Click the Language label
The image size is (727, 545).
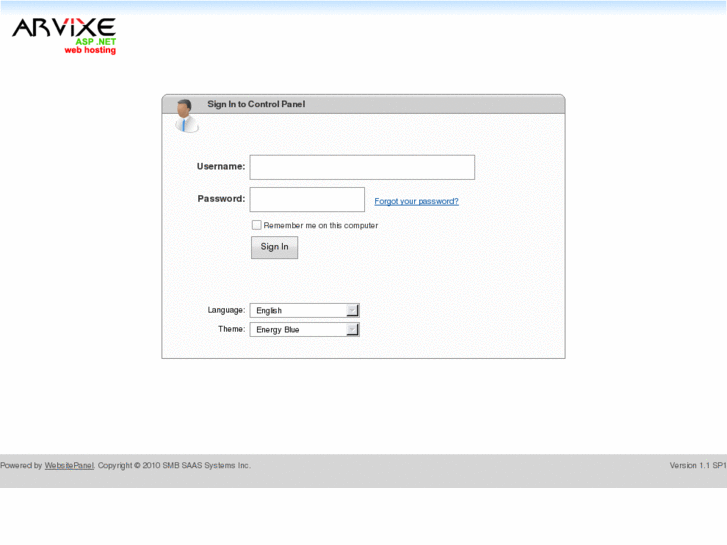[x=226, y=310]
